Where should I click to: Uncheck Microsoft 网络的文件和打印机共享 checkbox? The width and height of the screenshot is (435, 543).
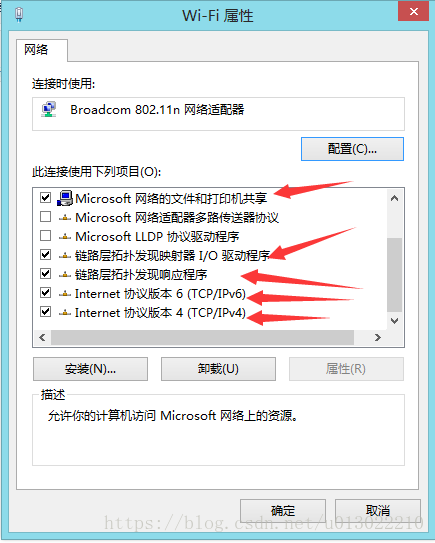(45, 198)
